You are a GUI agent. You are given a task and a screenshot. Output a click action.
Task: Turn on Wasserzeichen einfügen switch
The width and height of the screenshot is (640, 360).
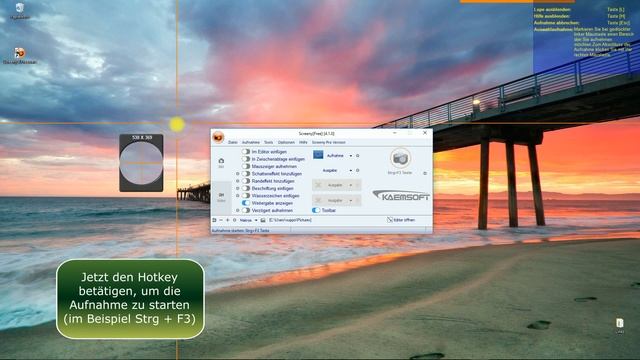[x=246, y=196]
